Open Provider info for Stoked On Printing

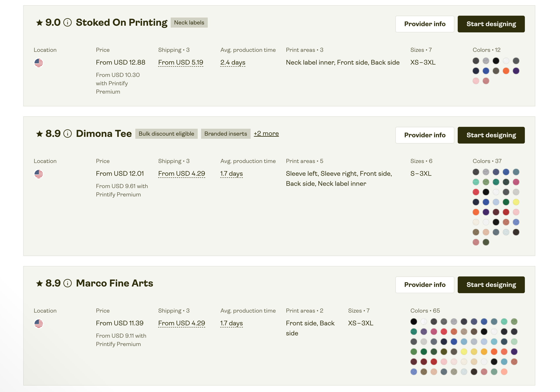pyautogui.click(x=424, y=24)
